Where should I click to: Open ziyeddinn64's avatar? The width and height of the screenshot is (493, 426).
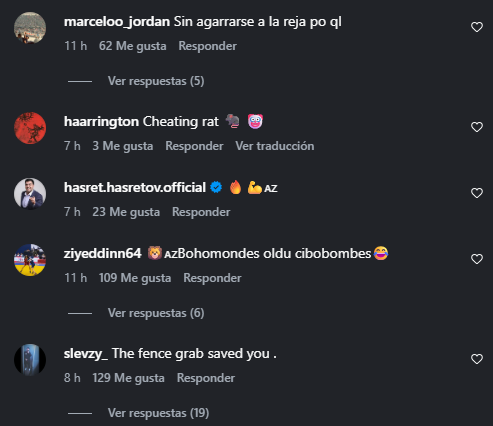pyautogui.click(x=30, y=260)
